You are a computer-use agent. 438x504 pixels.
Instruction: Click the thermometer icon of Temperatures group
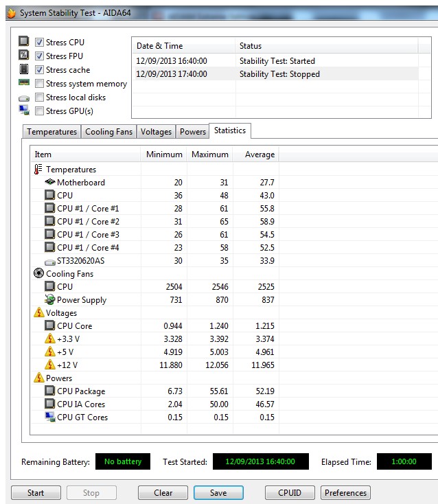pyautogui.click(x=38, y=170)
